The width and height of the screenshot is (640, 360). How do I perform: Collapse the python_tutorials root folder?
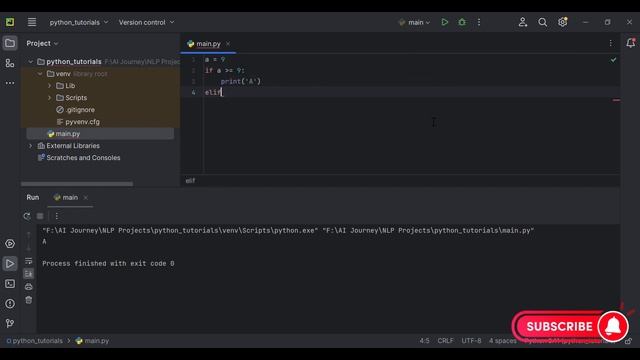point(31,62)
